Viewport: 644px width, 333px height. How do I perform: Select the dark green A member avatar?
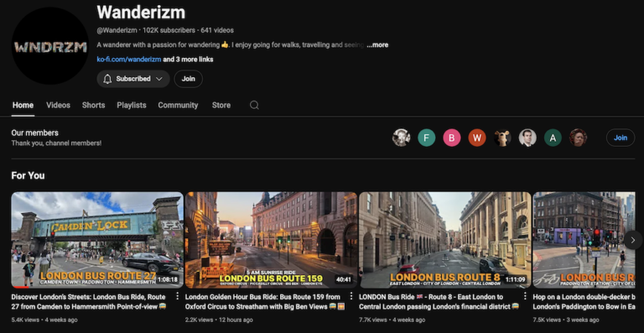[x=553, y=138]
